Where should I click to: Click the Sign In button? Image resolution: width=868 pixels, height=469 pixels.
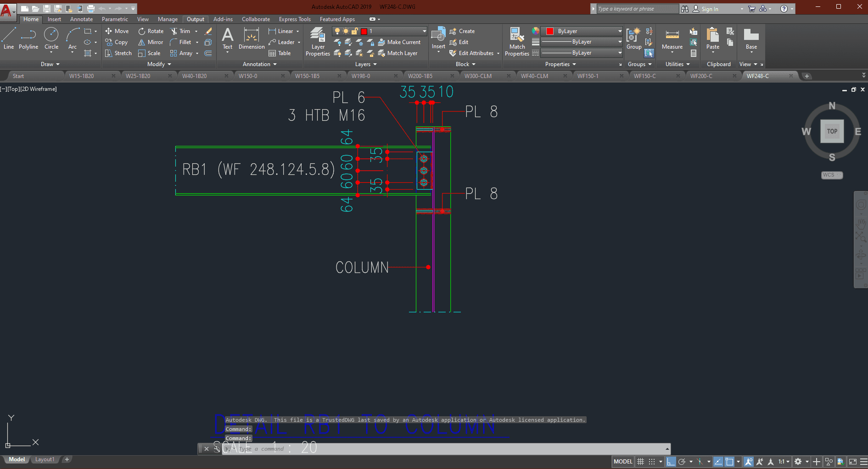coord(709,9)
